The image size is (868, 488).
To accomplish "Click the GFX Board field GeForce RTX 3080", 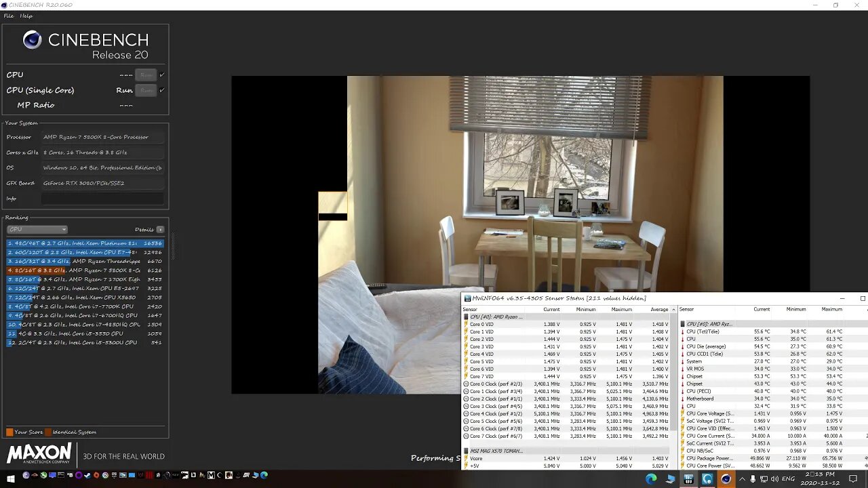I will [x=102, y=183].
